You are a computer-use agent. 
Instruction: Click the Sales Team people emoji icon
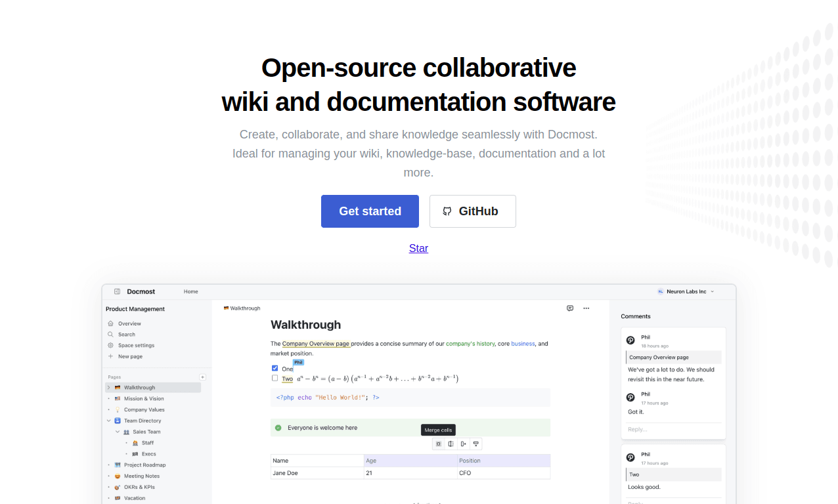pos(126,432)
